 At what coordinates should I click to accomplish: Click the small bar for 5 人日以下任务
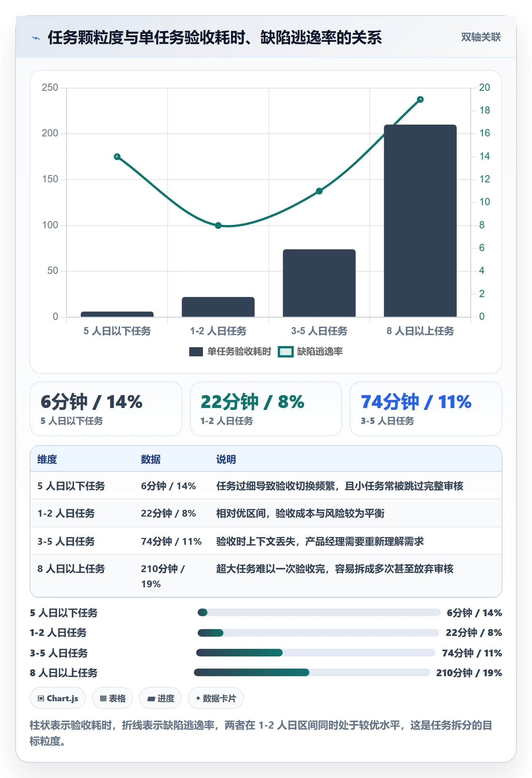click(x=117, y=314)
